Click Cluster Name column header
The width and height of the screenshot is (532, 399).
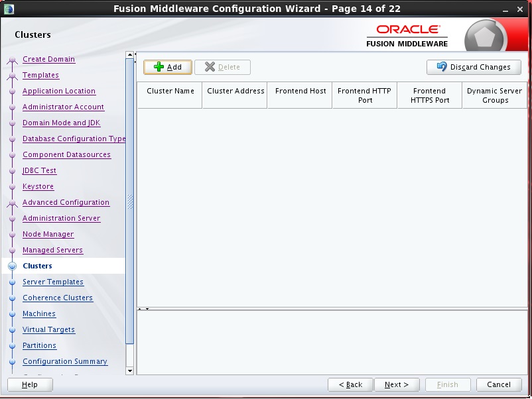170,95
